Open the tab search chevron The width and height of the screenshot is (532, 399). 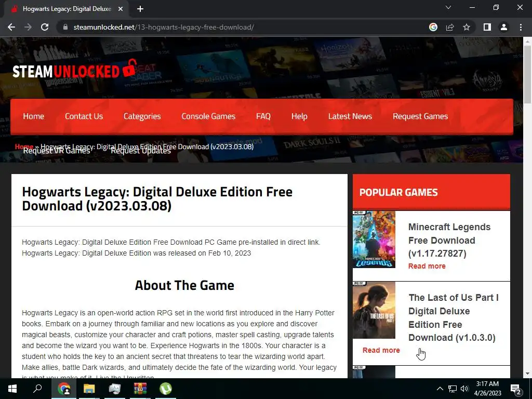(x=448, y=7)
